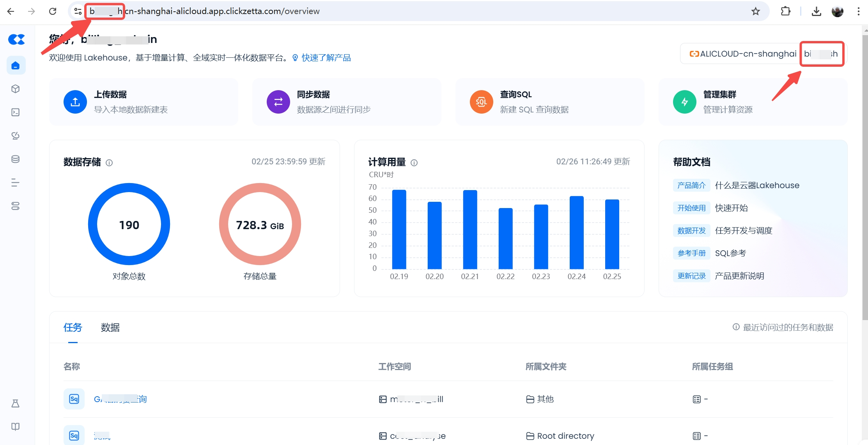Click the green manage cluster icon
868x445 pixels.
(x=684, y=102)
